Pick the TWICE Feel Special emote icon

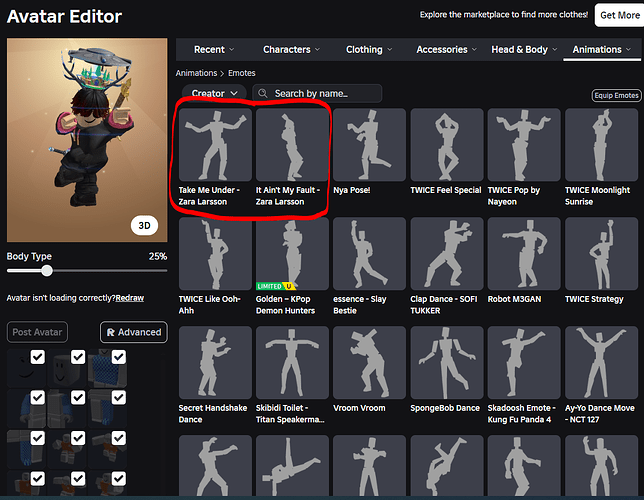(447, 145)
